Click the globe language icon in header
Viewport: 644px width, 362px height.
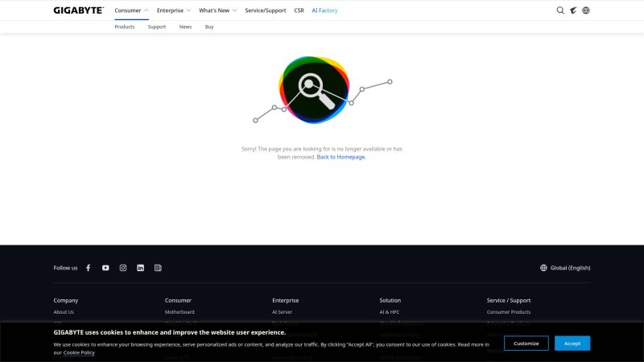(586, 10)
